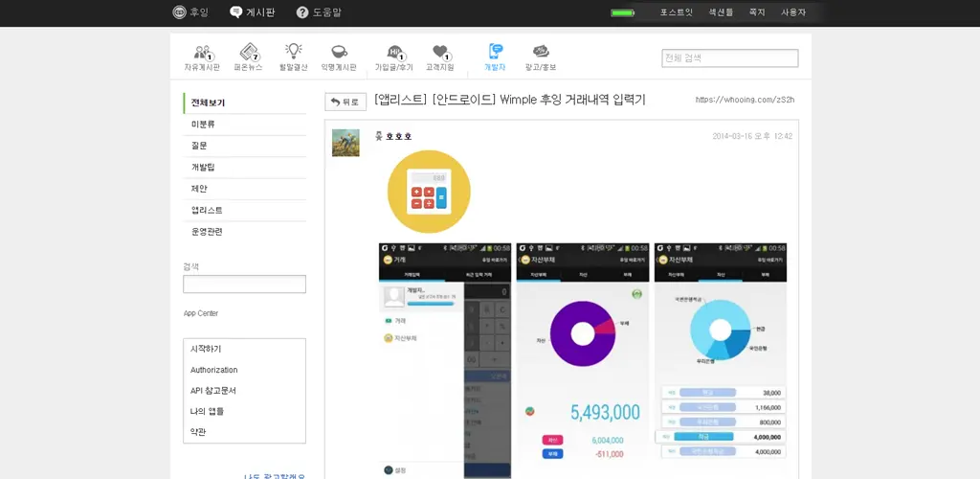Open the 게시판 speech bubble menu
This screenshot has height=479, width=980.
252,12
